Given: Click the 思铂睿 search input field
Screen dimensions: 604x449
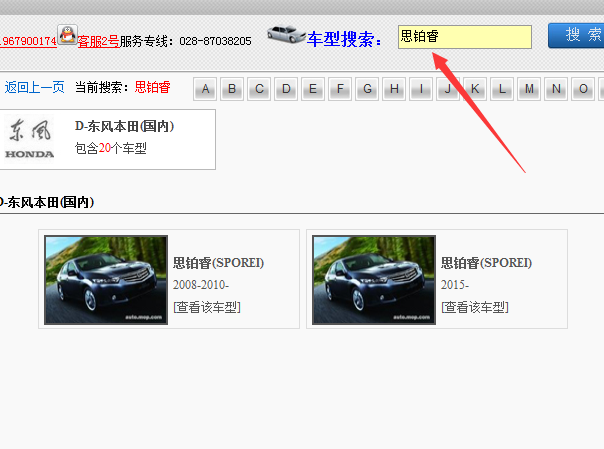Looking at the screenshot, I should click(465, 37).
